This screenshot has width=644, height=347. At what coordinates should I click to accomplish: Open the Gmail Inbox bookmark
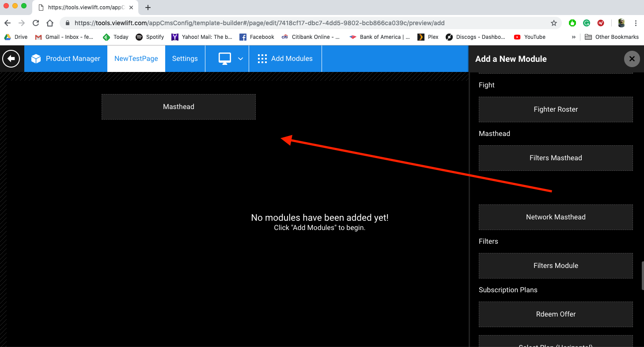[x=64, y=37]
